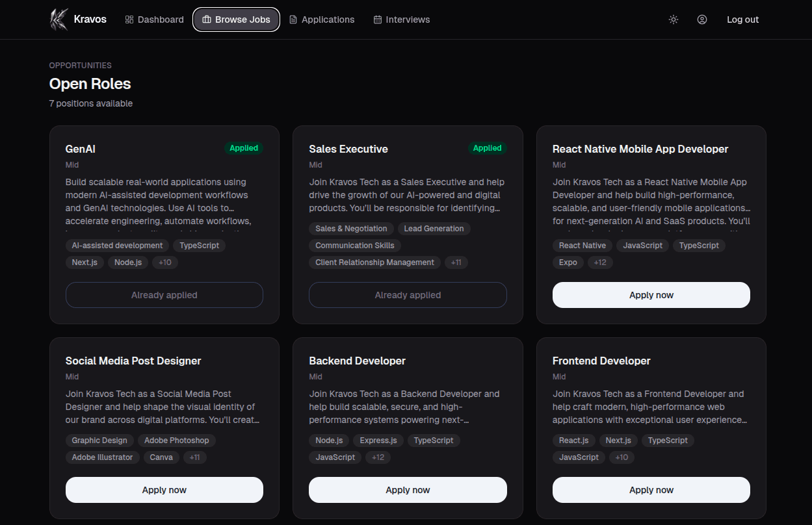The image size is (812, 525).
Task: Click the Applied badge on Sales Executive card
Action: pos(488,148)
